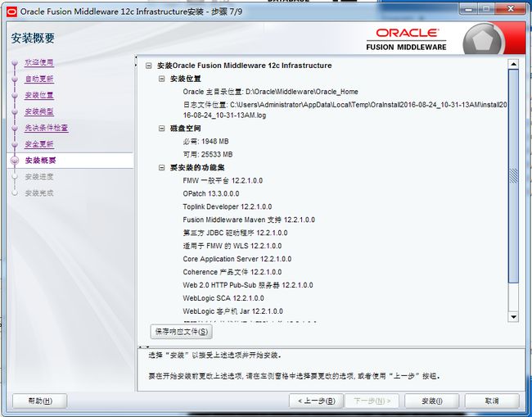Open the 安装位置 step in the sidebar
Screen dimensions: 532x417
pyautogui.click(x=39, y=95)
